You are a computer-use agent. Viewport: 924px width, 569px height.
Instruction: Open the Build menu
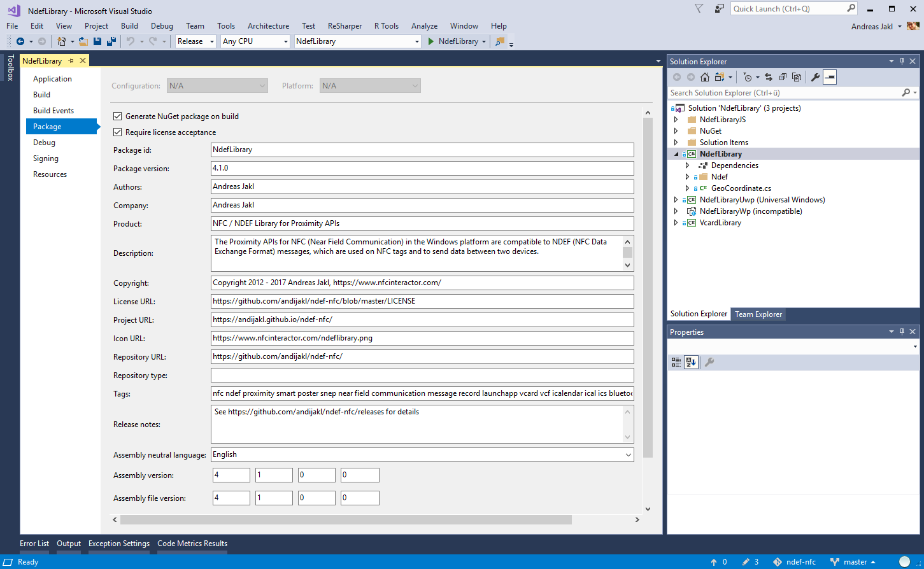[x=129, y=26]
